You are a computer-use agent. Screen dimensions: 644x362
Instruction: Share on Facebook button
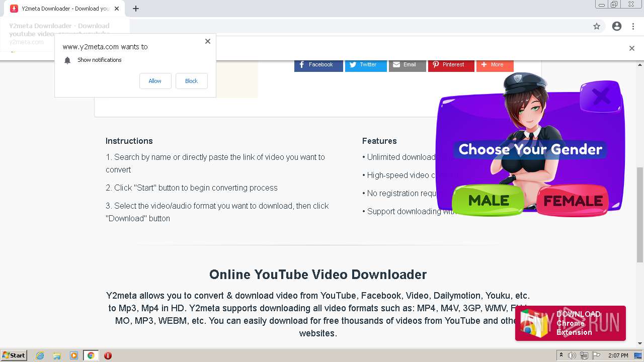[318, 65]
